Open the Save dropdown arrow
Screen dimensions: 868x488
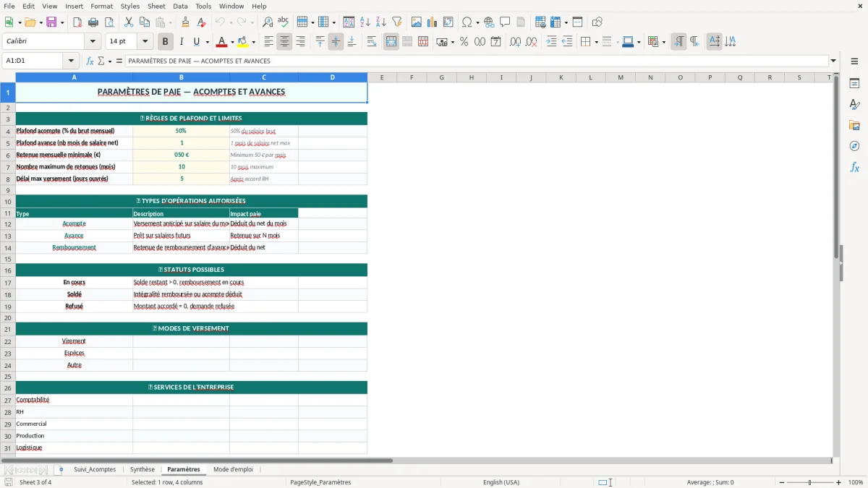pos(62,22)
